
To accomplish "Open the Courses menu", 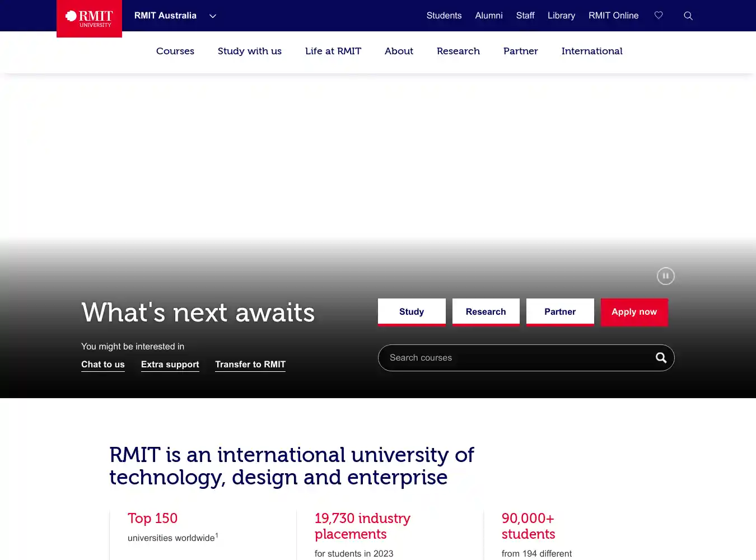I will (x=175, y=51).
